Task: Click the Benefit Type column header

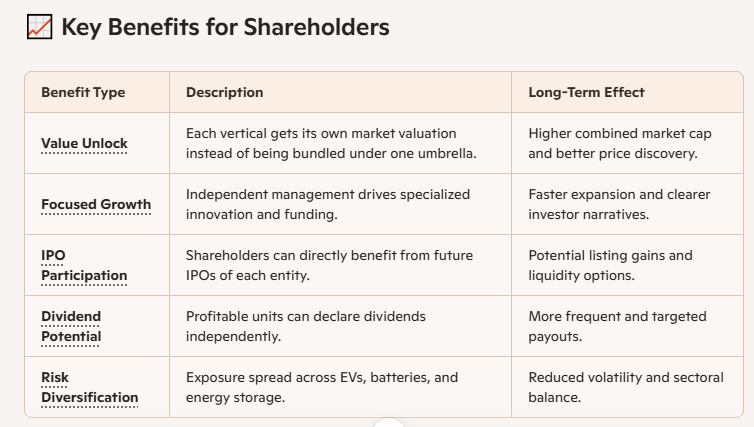Action: pyautogui.click(x=83, y=92)
